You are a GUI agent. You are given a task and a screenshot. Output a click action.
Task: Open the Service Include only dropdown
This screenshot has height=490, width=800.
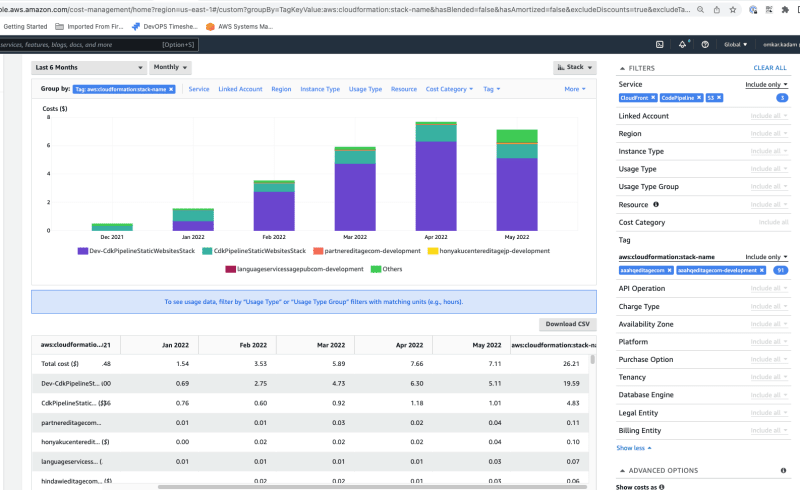pyautogui.click(x=766, y=84)
